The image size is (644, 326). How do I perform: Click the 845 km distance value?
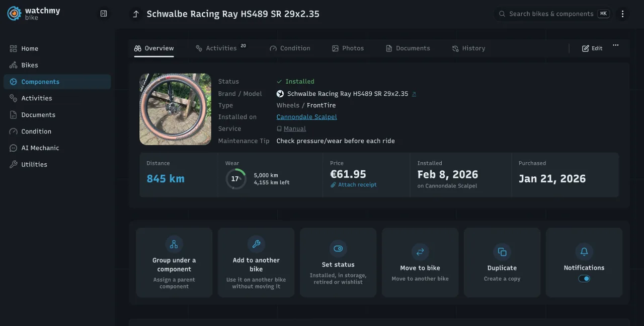166,178
